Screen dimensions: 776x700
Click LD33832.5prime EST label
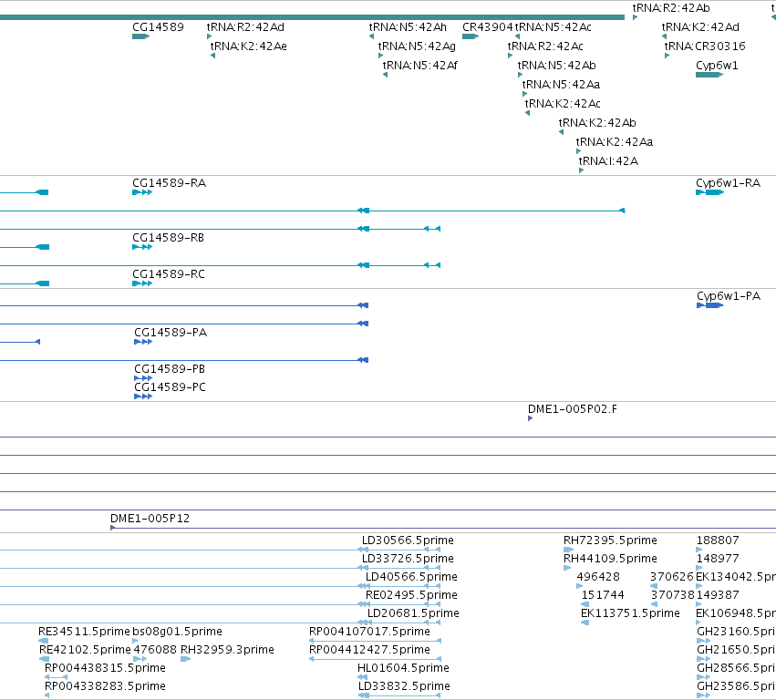[x=404, y=686]
